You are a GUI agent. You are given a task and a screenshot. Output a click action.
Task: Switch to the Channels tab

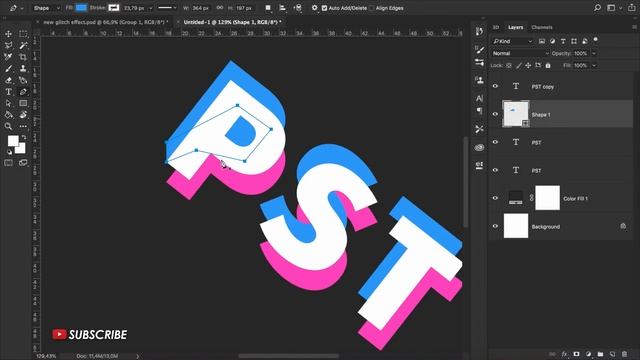pos(542,27)
